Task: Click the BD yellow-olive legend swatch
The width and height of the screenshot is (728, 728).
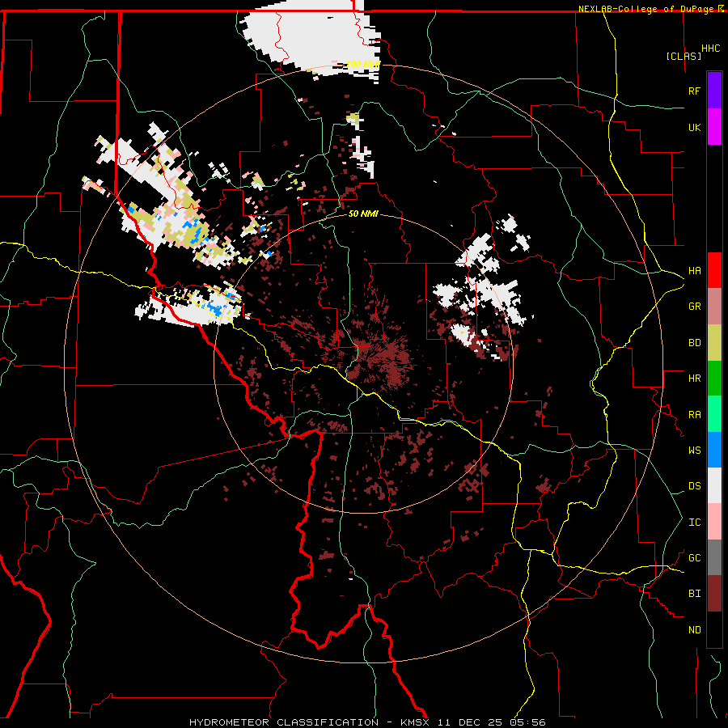Action: [x=714, y=343]
